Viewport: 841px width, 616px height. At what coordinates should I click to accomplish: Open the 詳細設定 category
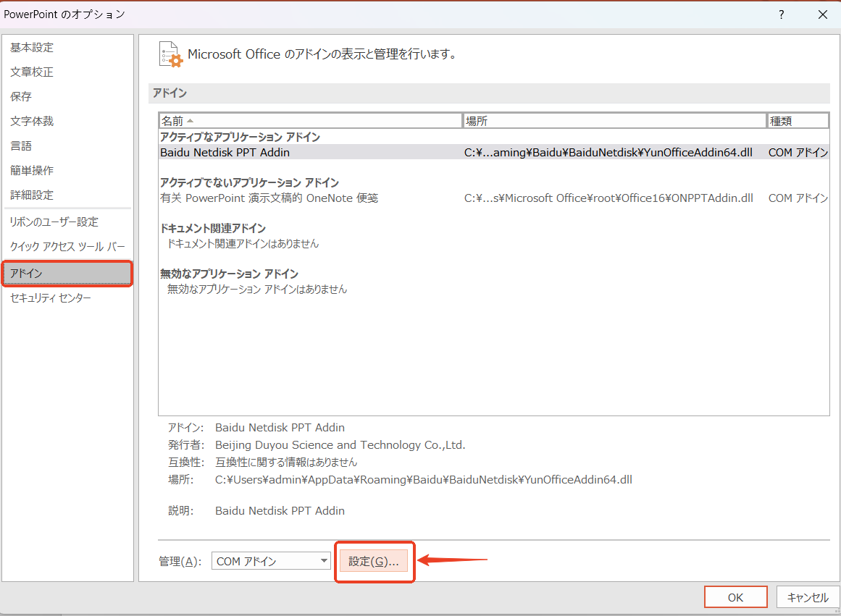(32, 195)
